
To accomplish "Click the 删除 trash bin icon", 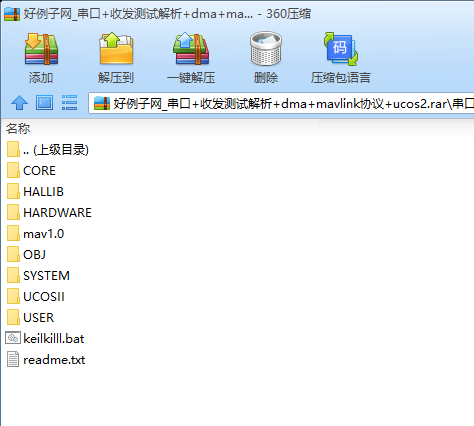I will pyautogui.click(x=266, y=49).
